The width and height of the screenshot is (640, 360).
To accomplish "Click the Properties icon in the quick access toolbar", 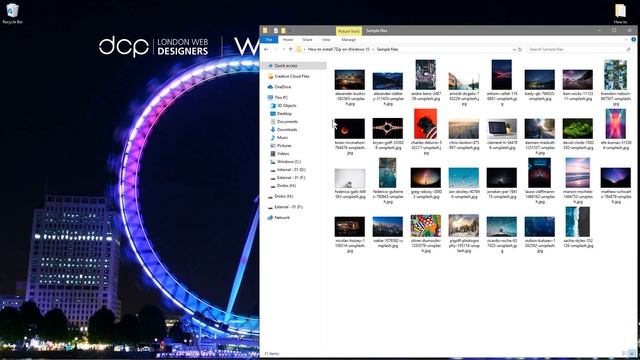I will pyautogui.click(x=276, y=31).
